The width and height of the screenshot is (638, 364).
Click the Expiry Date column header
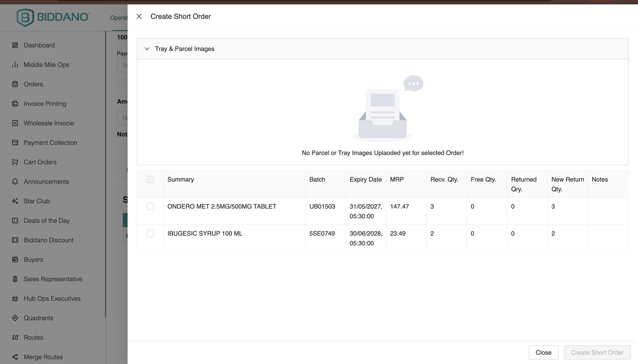(366, 180)
